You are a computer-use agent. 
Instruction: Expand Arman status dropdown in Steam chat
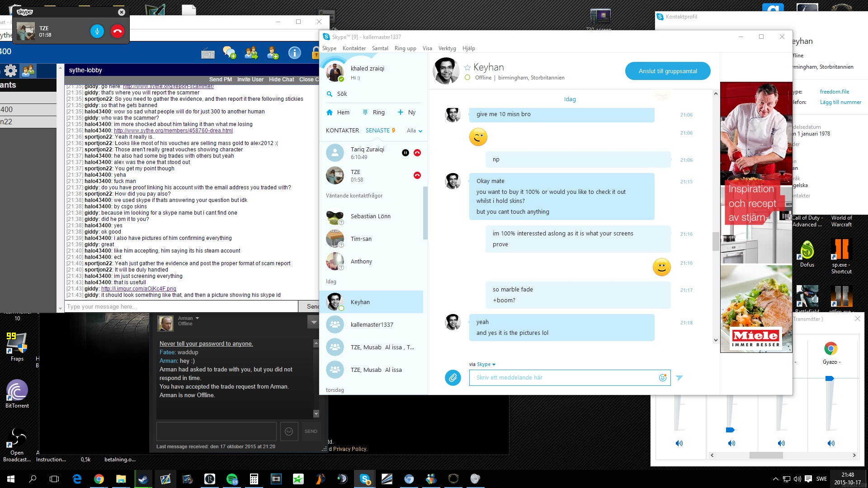[x=197, y=319]
